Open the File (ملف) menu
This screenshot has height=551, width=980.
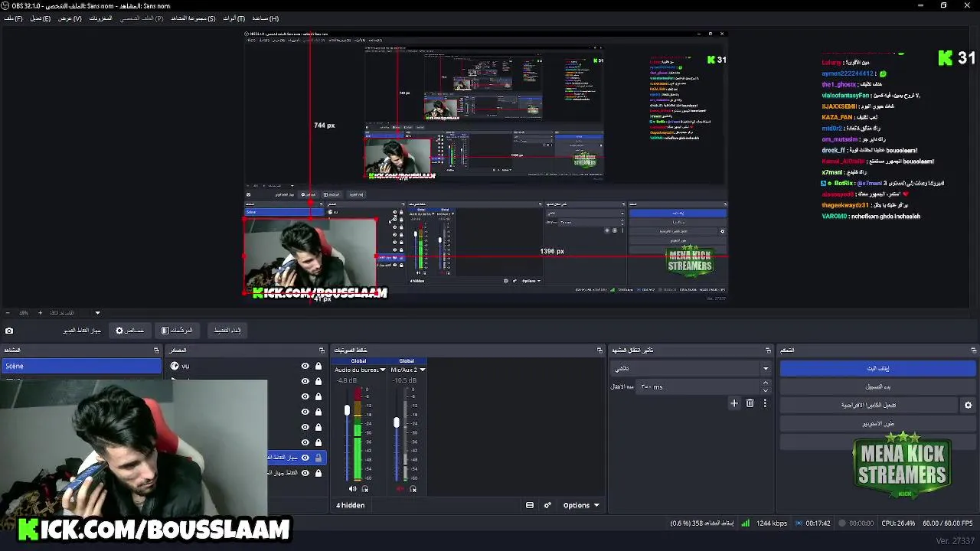click(x=13, y=18)
